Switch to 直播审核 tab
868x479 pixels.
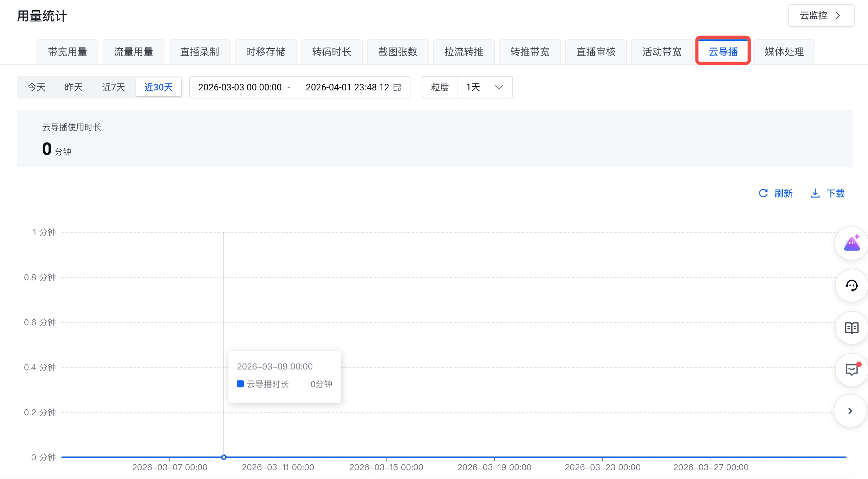click(596, 52)
